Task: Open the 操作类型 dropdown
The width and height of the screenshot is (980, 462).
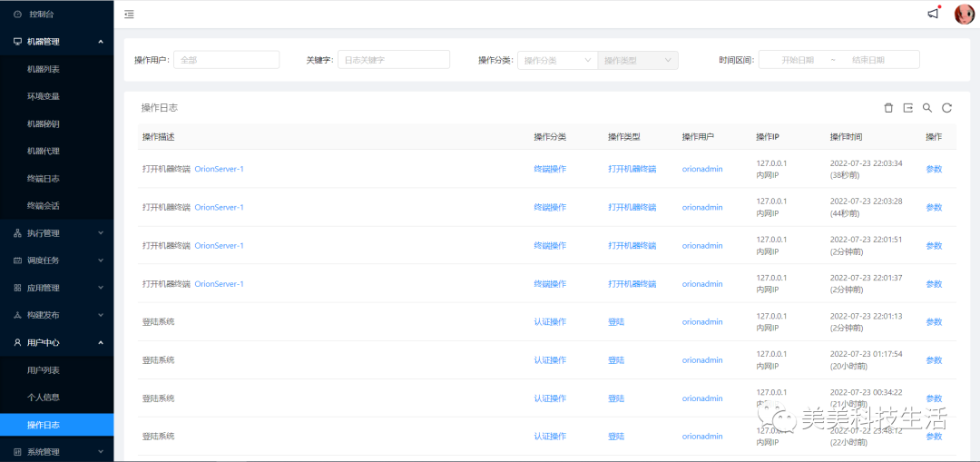Action: click(638, 60)
